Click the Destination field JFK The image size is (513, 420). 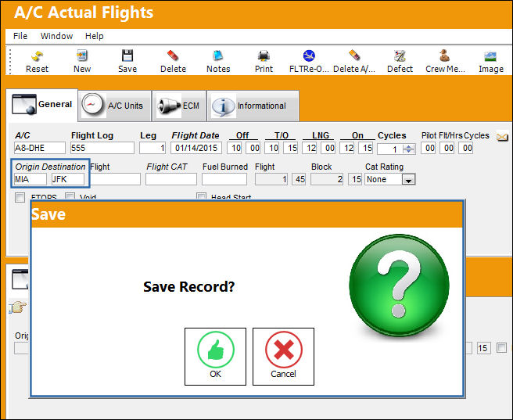(x=68, y=179)
